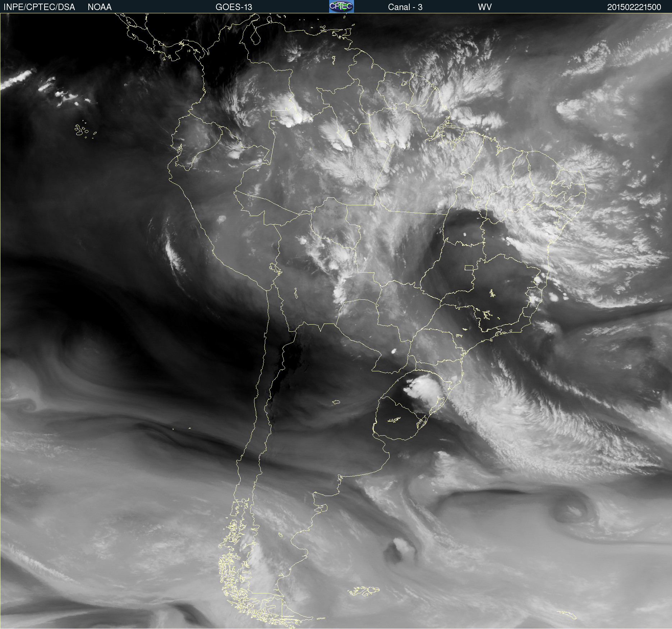Select the Falkland Islands outline
Image resolution: width=672 pixels, height=629 pixels.
tap(364, 591)
